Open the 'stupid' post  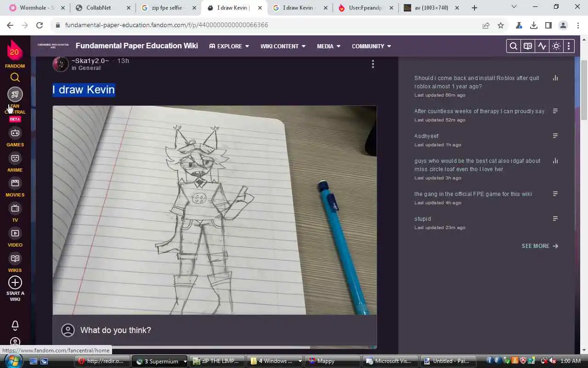coord(423,219)
